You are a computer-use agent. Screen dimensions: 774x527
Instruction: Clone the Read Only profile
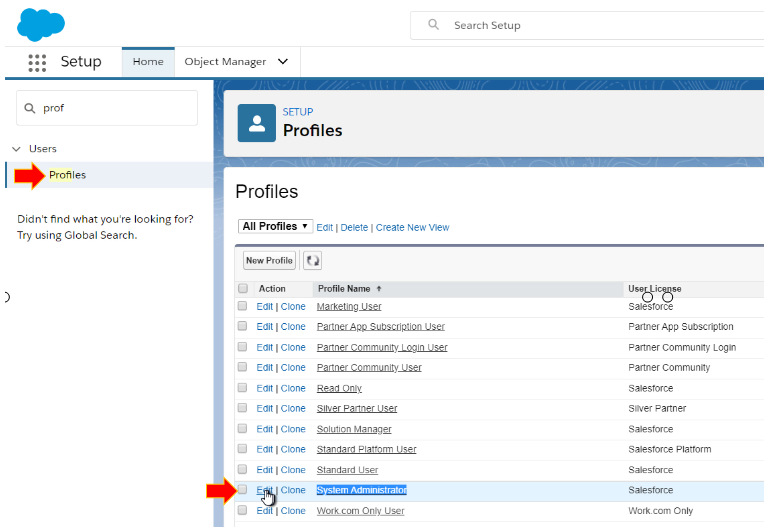[x=293, y=389]
